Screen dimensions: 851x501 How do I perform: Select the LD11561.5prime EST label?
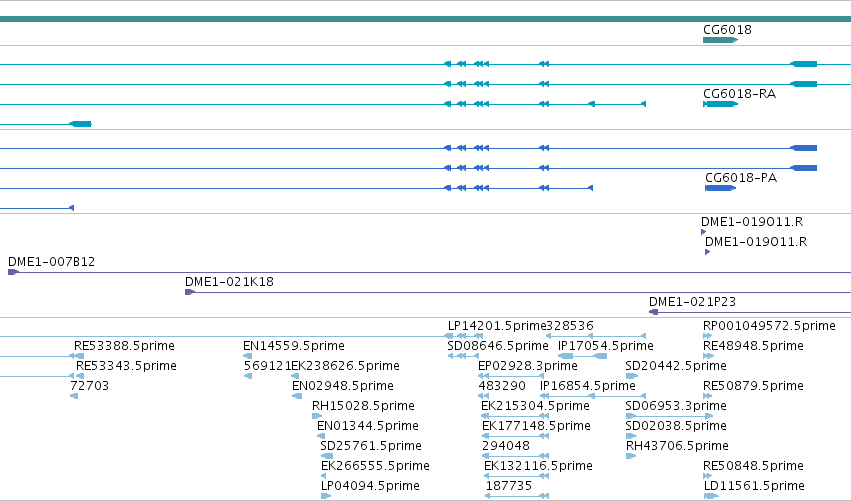click(x=754, y=486)
